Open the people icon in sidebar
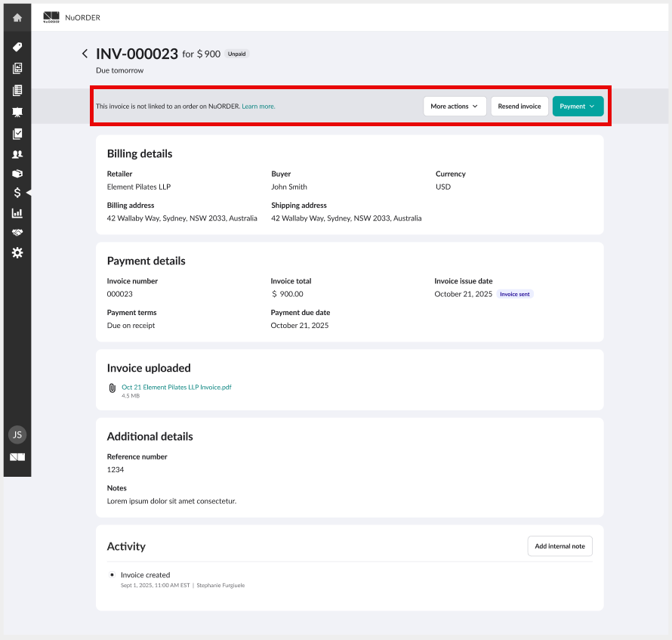Viewport: 672px width, 640px height. [17, 154]
